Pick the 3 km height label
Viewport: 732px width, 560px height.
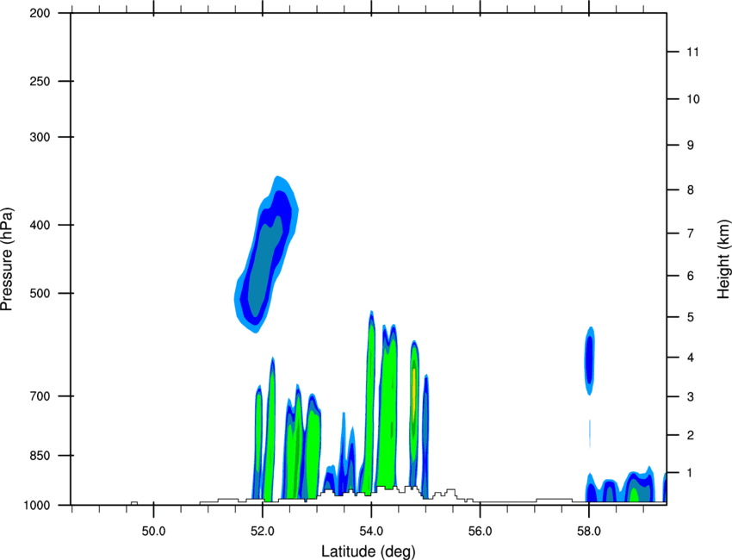point(691,397)
